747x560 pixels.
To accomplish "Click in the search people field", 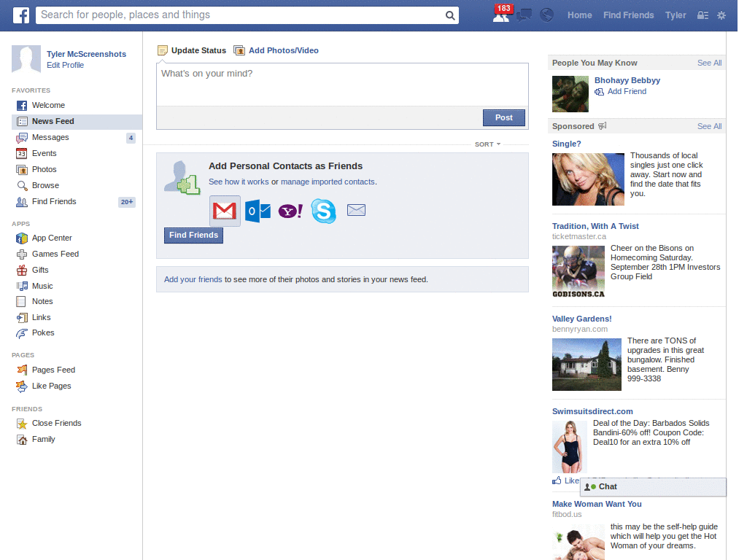I will tap(241, 15).
